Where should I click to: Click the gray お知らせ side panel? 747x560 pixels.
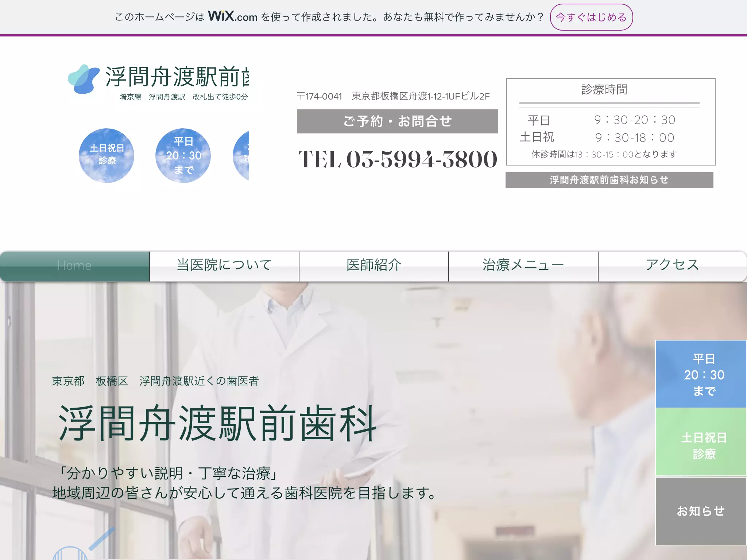[701, 511]
